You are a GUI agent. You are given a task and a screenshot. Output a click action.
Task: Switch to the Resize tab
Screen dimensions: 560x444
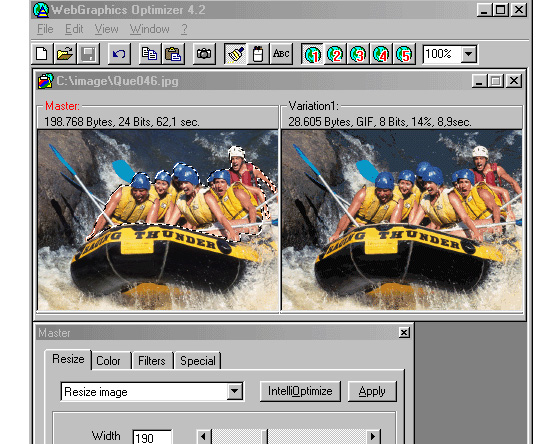pyautogui.click(x=68, y=359)
